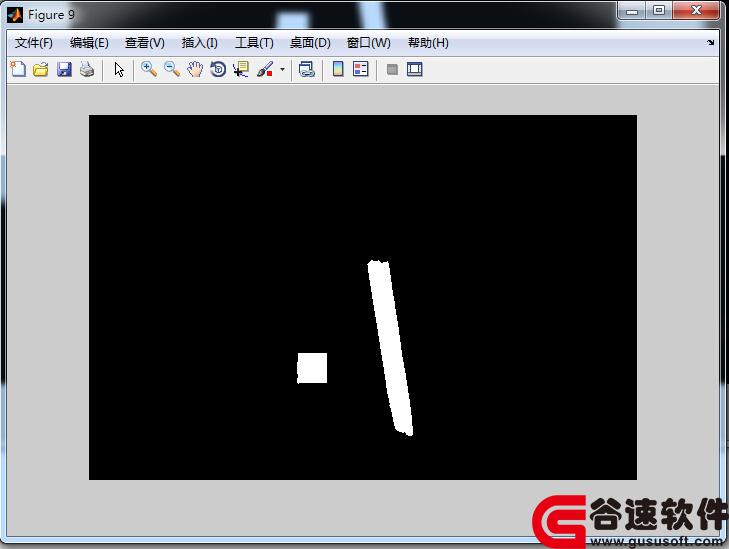Open the 窗口(W) menu
This screenshot has width=729, height=549.
(x=369, y=43)
